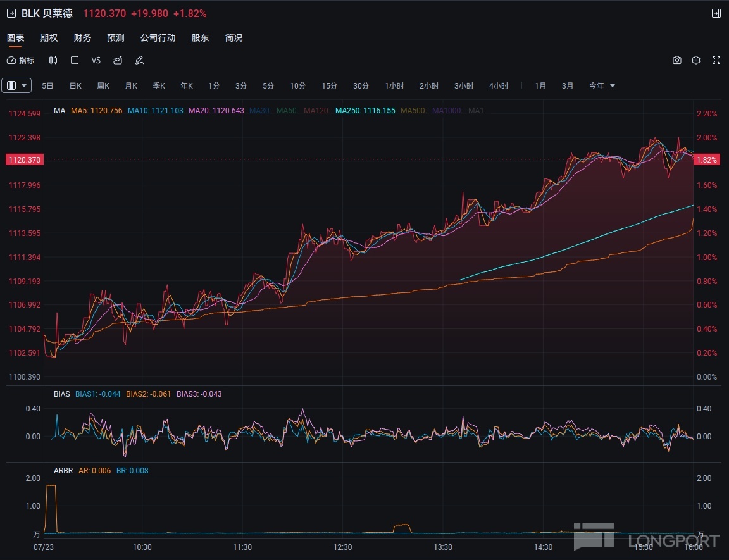729x560 pixels.
Task: Click the VS compare stocks tool
Action: click(96, 60)
